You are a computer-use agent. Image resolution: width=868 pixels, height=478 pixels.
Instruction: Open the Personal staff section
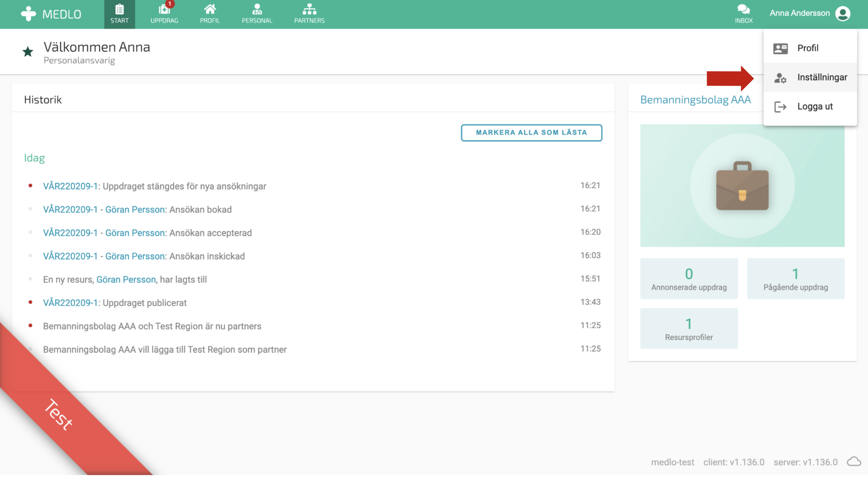257,14
